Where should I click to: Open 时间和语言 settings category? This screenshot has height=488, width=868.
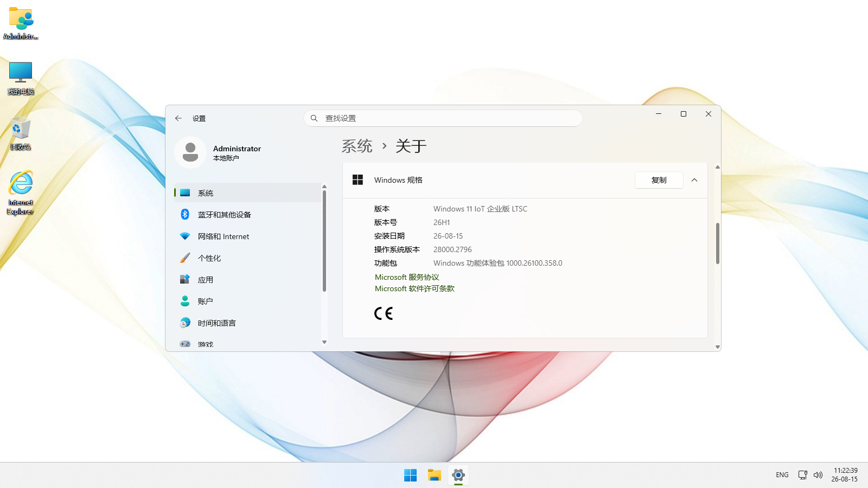pyautogui.click(x=248, y=323)
